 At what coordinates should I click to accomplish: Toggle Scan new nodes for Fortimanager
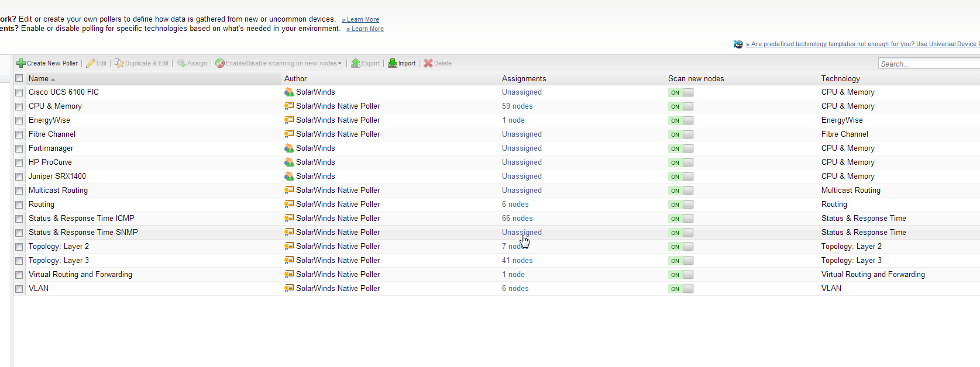(x=681, y=148)
